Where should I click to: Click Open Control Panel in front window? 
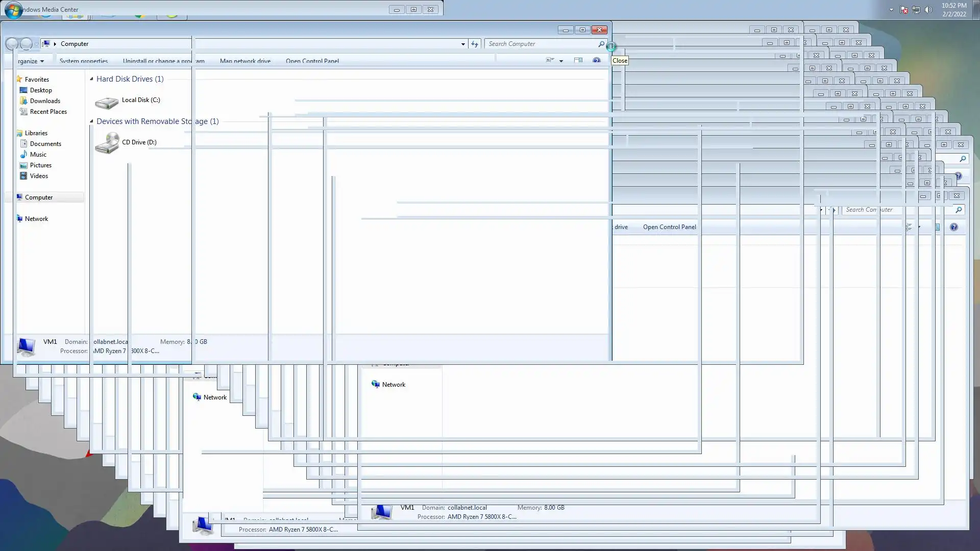coord(312,61)
